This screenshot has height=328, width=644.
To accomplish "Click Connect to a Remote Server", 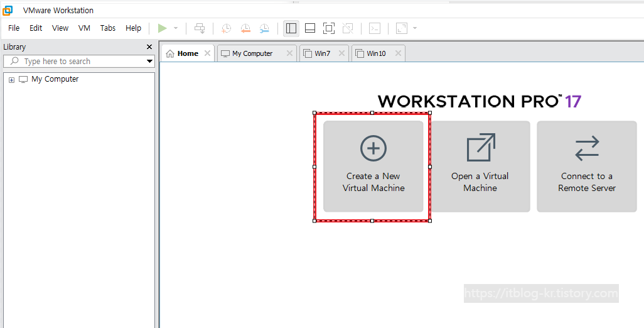I will coord(587,167).
